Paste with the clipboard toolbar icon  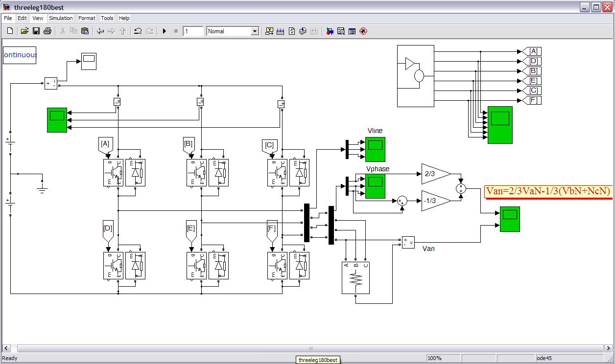click(x=85, y=31)
